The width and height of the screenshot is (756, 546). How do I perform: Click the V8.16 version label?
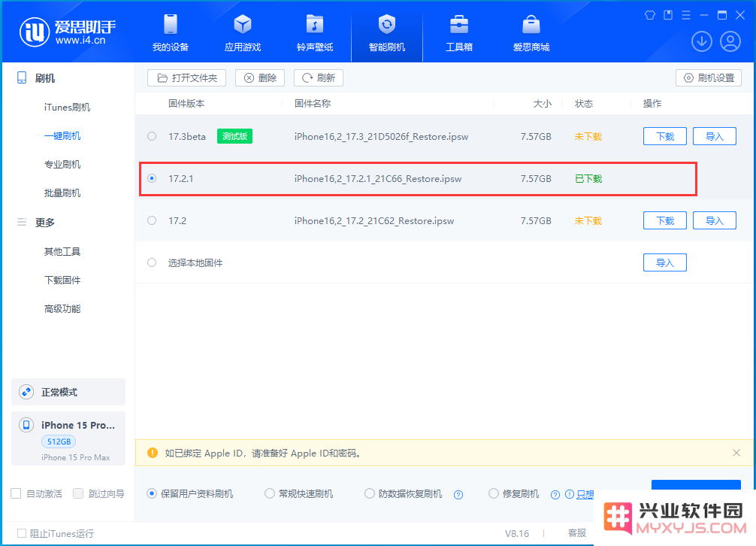tap(517, 533)
